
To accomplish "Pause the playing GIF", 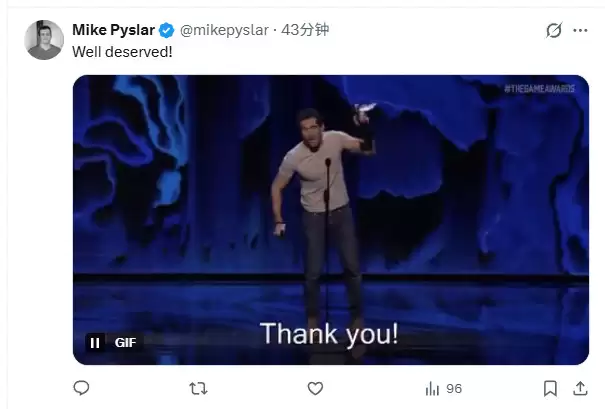I will pyautogui.click(x=95, y=342).
